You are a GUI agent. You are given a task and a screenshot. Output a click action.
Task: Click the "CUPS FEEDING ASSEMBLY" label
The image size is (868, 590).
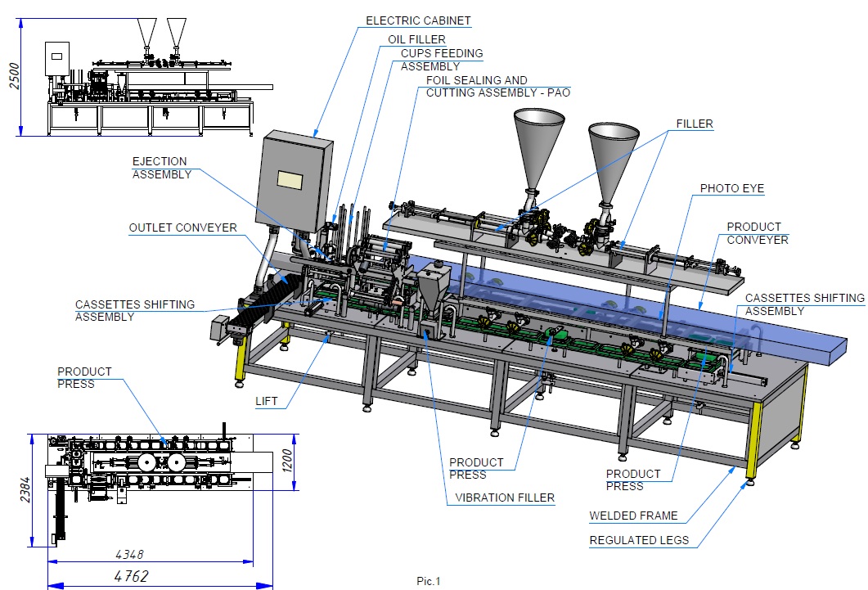tap(441, 60)
